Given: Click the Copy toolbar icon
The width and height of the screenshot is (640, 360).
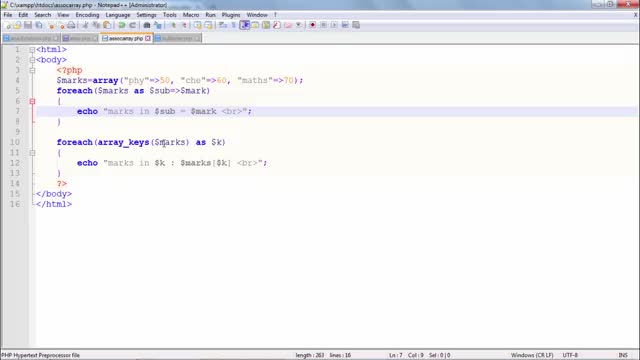Looking at the screenshot, I should coord(96,25).
